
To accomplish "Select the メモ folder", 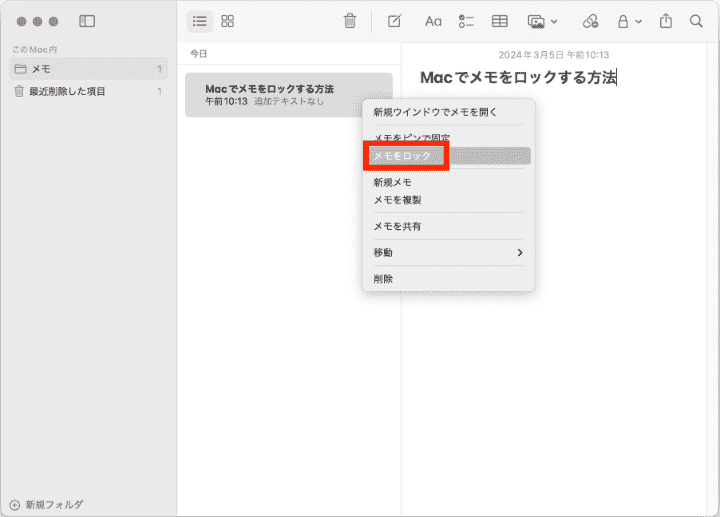I will click(x=88, y=69).
